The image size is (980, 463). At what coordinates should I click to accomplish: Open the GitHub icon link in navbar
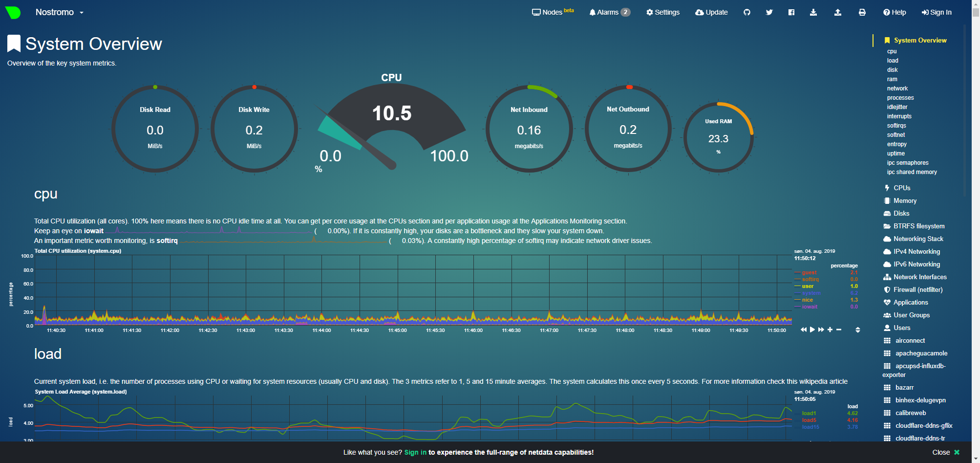746,12
